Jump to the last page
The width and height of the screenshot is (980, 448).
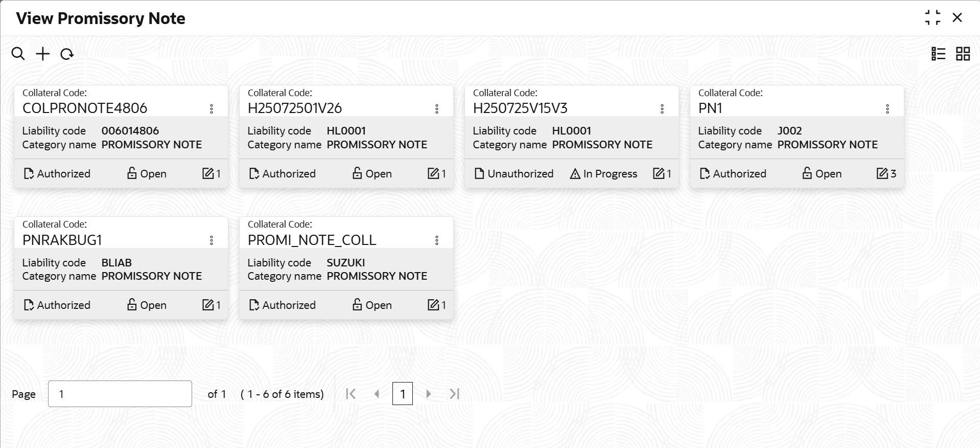coord(454,394)
